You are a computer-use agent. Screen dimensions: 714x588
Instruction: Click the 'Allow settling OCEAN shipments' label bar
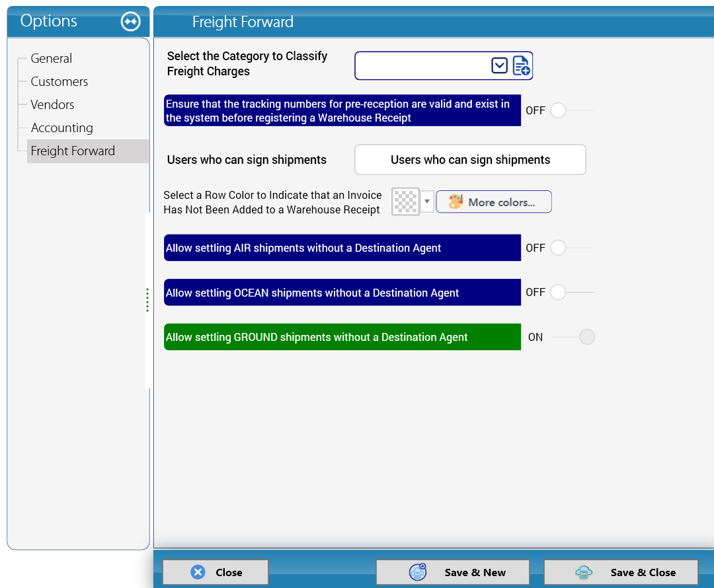(x=342, y=292)
